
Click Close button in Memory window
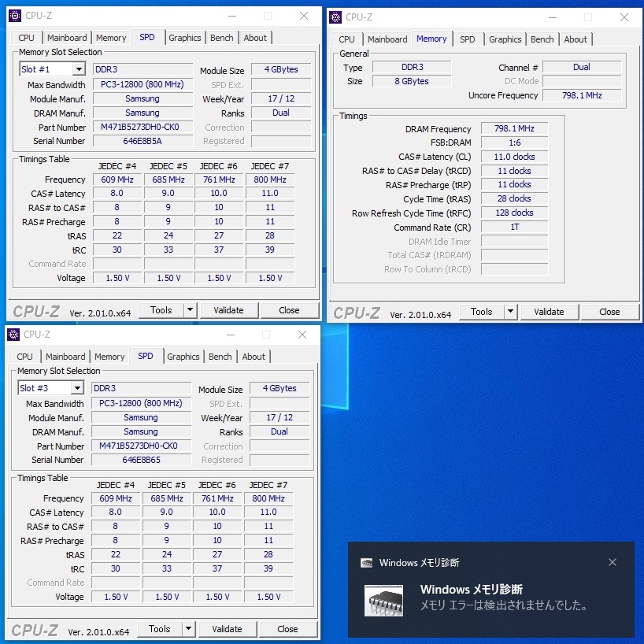(609, 312)
